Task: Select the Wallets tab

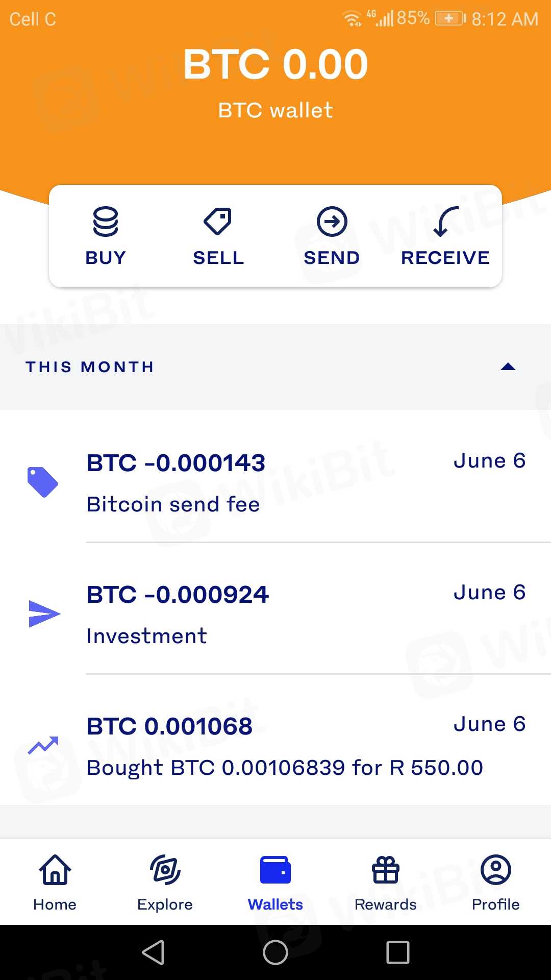Action: coord(275,881)
